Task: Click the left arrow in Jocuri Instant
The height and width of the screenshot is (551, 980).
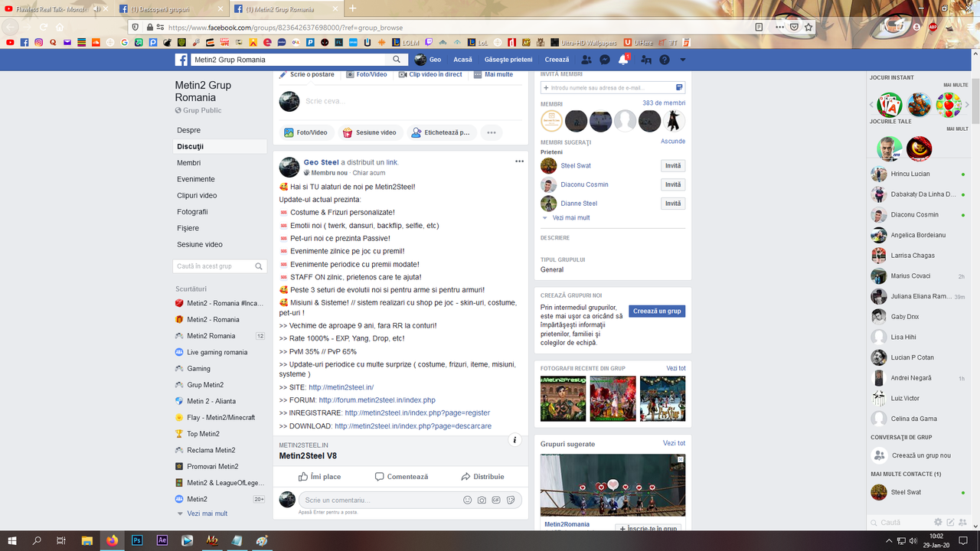Action: (x=872, y=105)
